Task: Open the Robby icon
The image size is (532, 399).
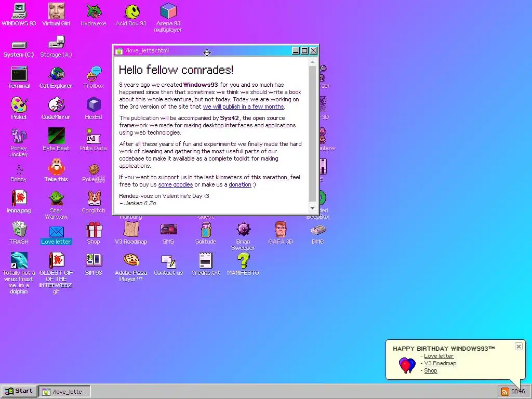Action: pos(19,174)
